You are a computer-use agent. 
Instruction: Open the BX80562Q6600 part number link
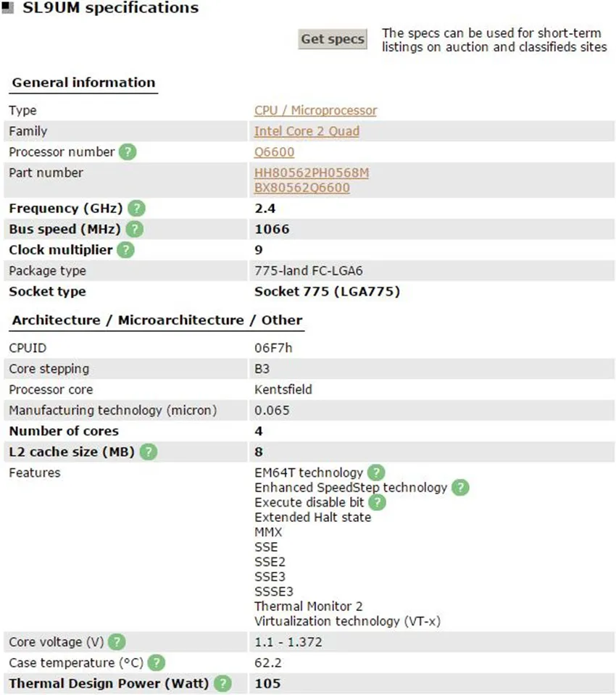[x=301, y=188]
